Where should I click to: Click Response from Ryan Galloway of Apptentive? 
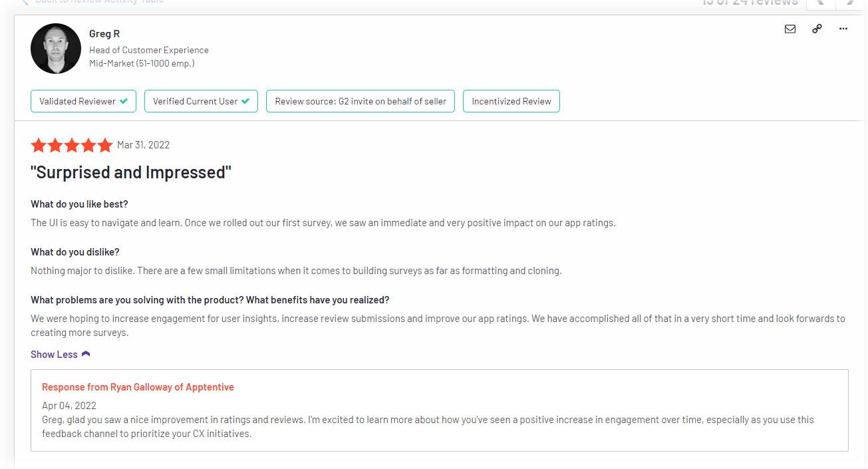[138, 387]
